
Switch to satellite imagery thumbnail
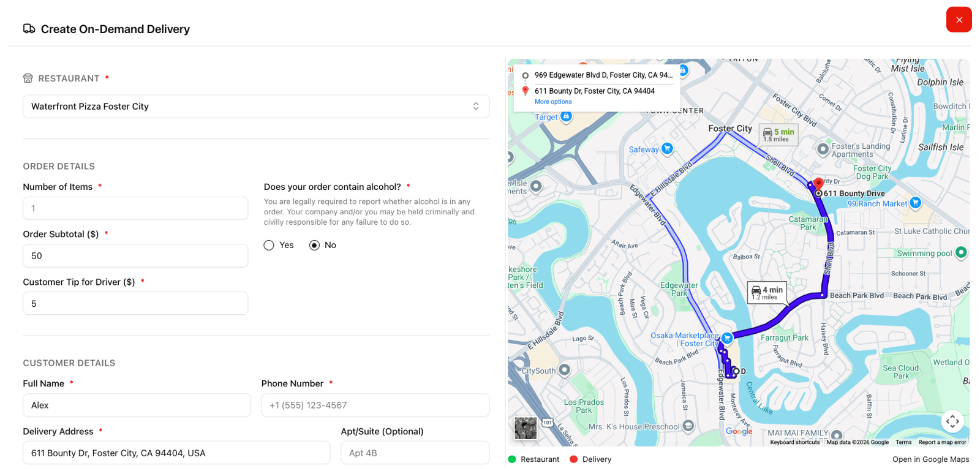click(x=526, y=428)
